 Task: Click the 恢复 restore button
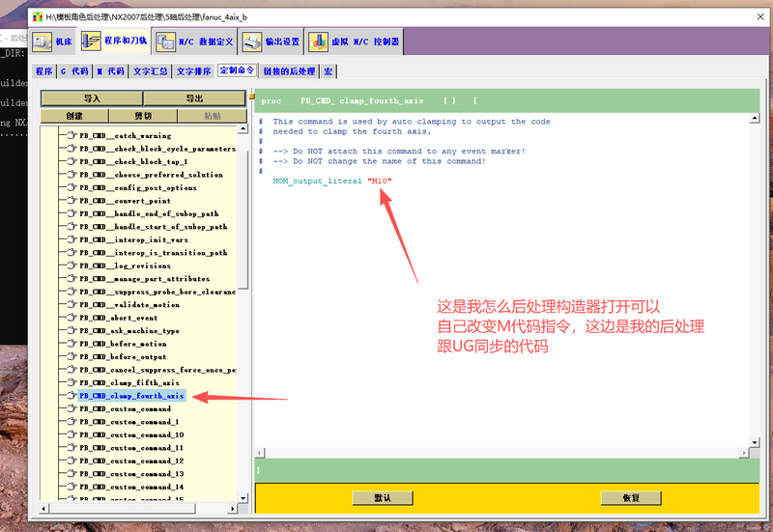(x=631, y=498)
